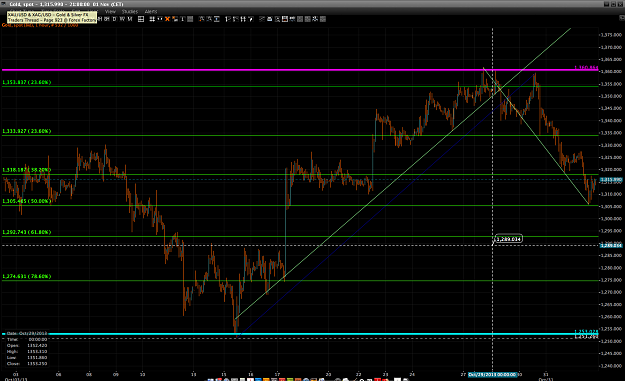Image resolution: width=625 pixels, height=381 pixels.
Task: Click the current price marker on price axis
Action: pyautogui.click(x=611, y=180)
